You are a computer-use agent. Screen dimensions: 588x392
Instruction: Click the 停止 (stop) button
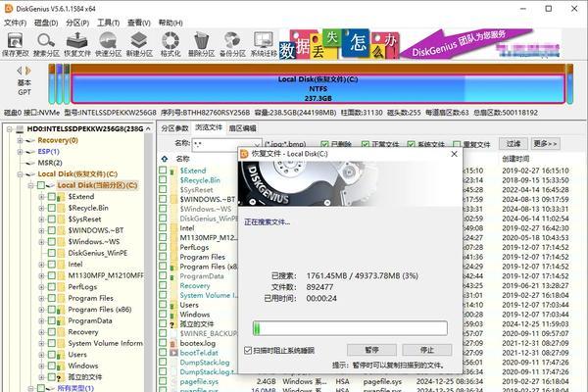tap(426, 350)
